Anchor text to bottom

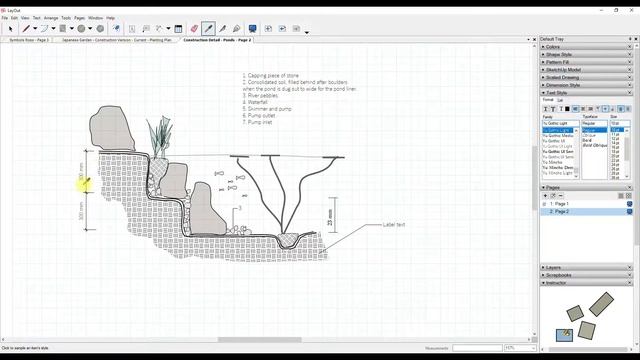[613, 109]
